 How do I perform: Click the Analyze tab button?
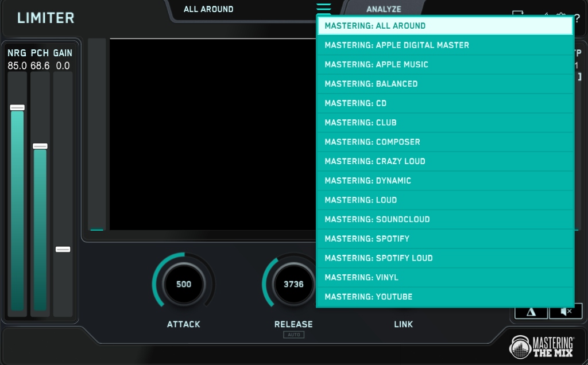coord(384,9)
